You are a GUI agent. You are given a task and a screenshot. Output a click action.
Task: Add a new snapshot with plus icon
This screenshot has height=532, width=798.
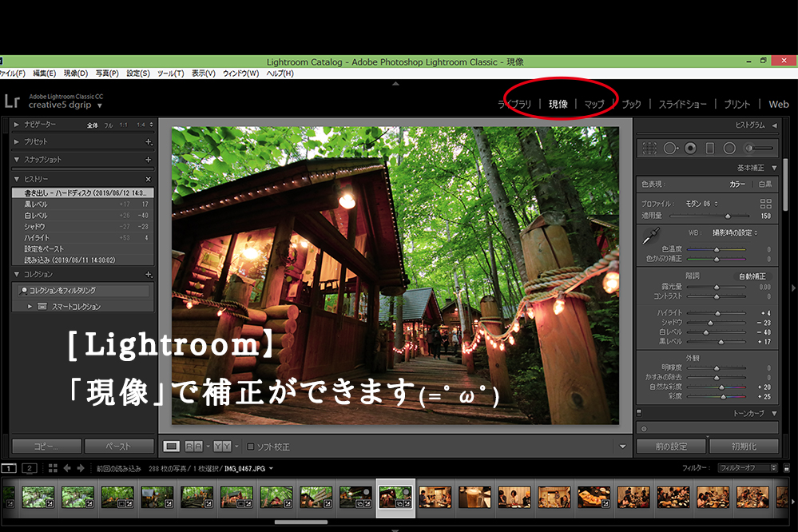149,159
